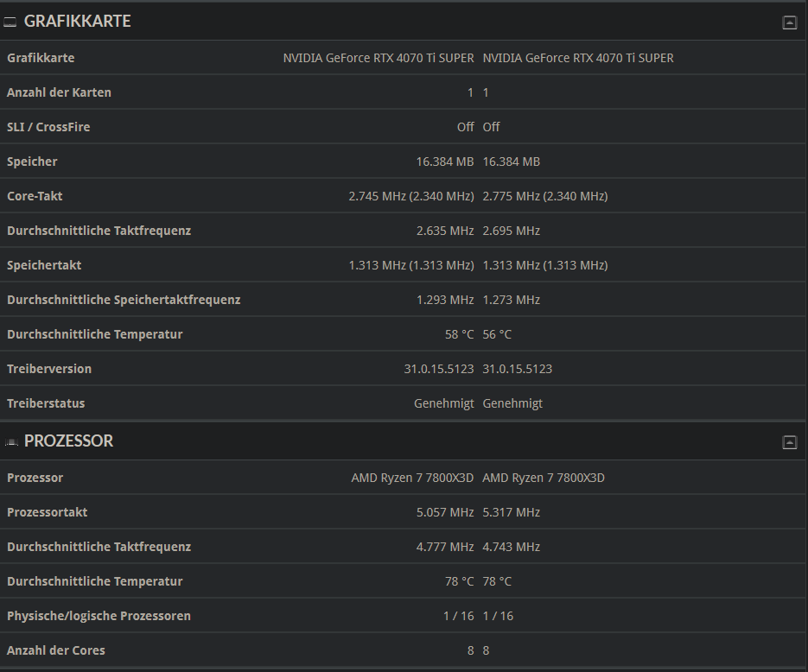Click the Treiberstatus row label

[46, 403]
